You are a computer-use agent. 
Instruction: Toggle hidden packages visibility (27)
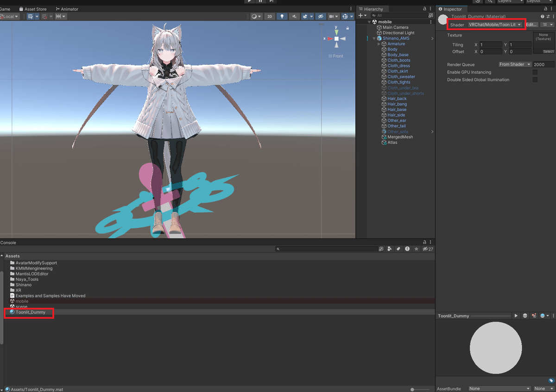point(428,249)
